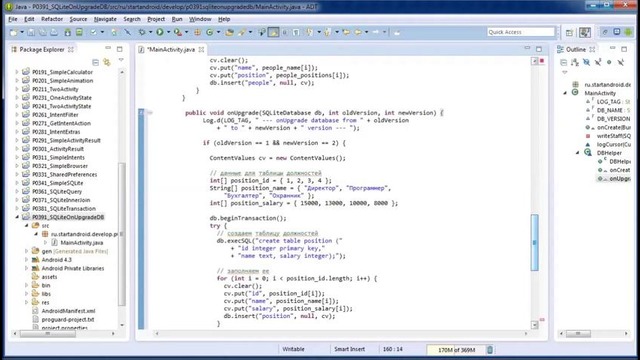Expand the Android 4.3 library node
The width and height of the screenshot is (640, 360).
(27, 260)
